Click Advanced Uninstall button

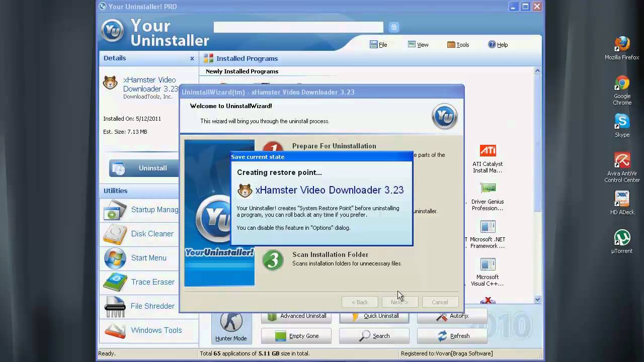coord(296,316)
